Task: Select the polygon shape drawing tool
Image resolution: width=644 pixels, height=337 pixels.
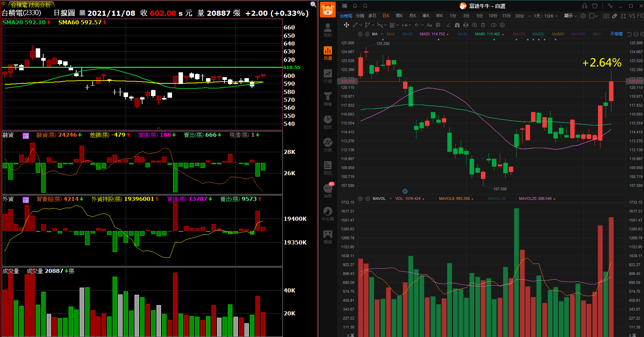Action: point(367,25)
